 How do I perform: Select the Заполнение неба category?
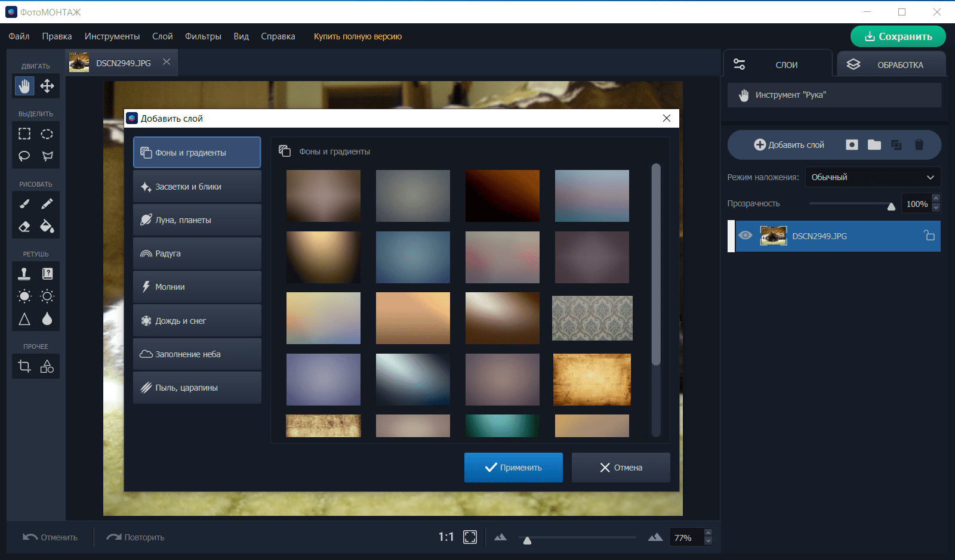pyautogui.click(x=197, y=354)
